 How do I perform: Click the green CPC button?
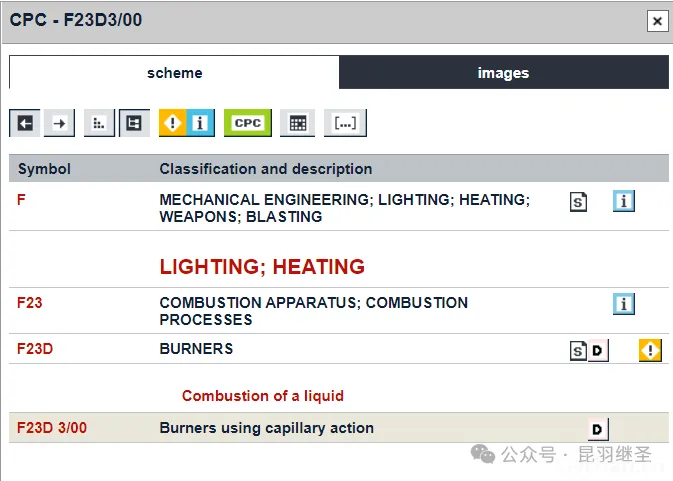pyautogui.click(x=247, y=123)
